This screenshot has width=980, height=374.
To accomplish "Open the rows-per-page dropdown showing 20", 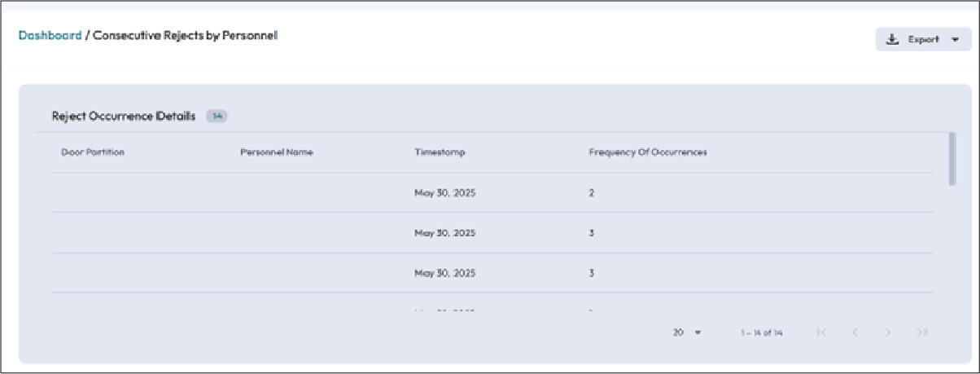I will [687, 332].
